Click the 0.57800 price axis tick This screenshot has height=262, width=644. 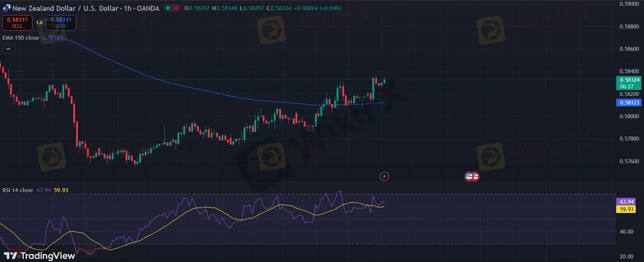[629, 139]
